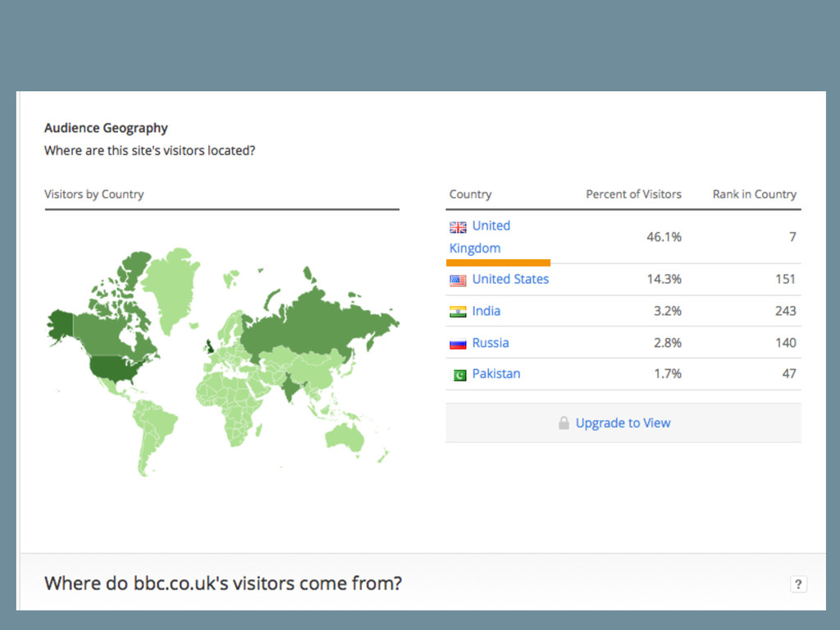Click the Country column header
The image size is (840, 630).
click(470, 194)
